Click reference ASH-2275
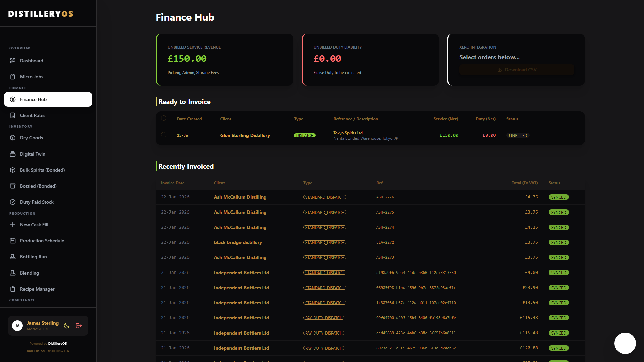This screenshot has height=362, width=644. 385,212
